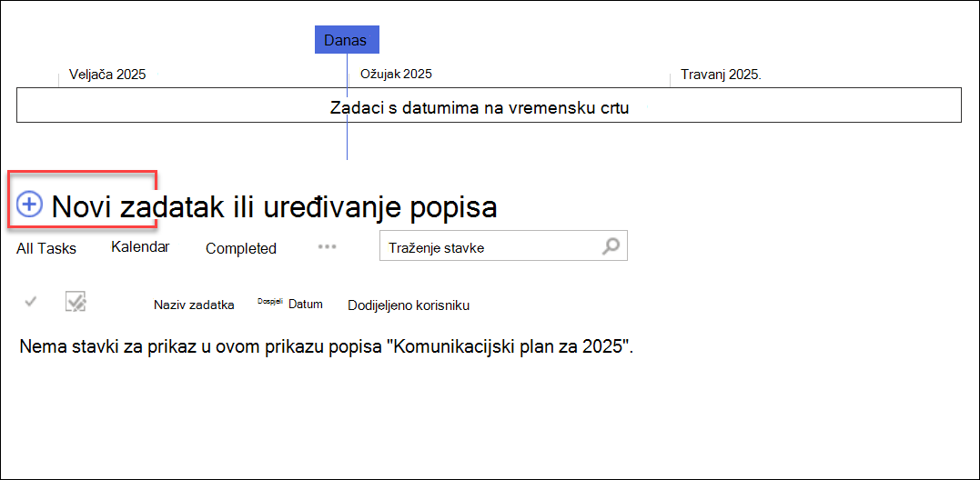The height and width of the screenshot is (480, 980).
Task: Click the Veljača 2025 timeline label
Action: (x=107, y=75)
